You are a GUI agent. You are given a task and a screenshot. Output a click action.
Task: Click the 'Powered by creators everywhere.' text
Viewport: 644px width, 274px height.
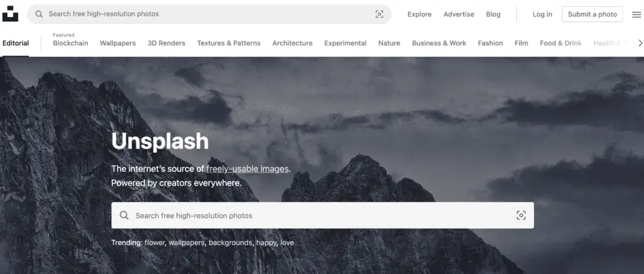point(177,183)
